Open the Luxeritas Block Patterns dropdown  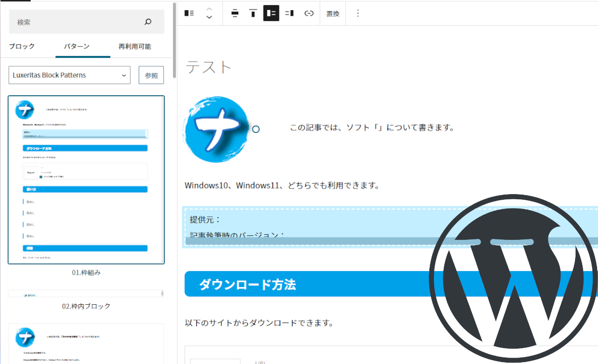(x=69, y=75)
